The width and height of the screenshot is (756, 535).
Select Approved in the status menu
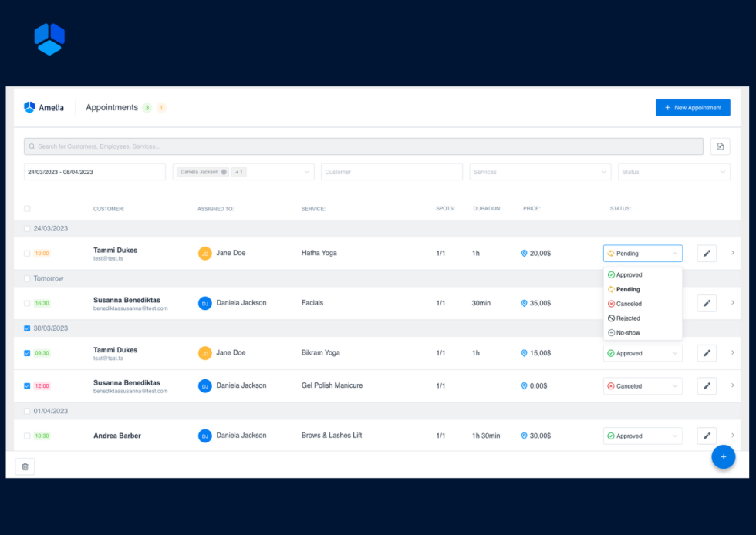point(629,275)
